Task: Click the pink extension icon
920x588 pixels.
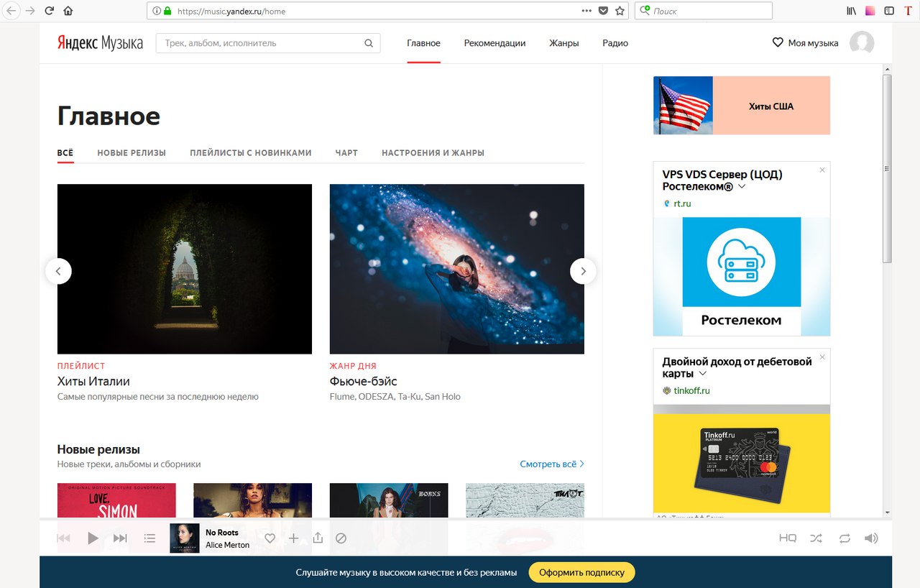Action: coord(870,11)
